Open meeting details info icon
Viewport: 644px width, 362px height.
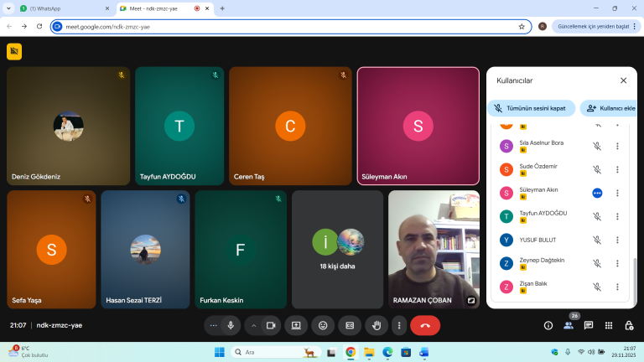548,325
